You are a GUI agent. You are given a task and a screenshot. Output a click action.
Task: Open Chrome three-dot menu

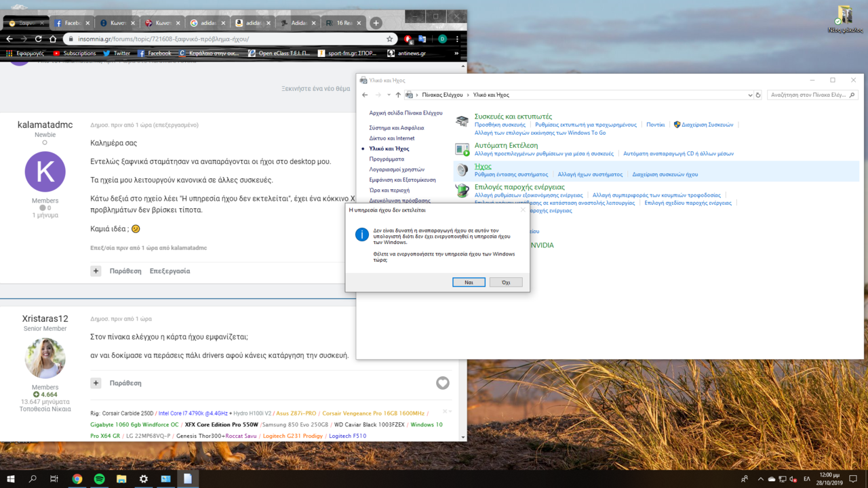457,39
